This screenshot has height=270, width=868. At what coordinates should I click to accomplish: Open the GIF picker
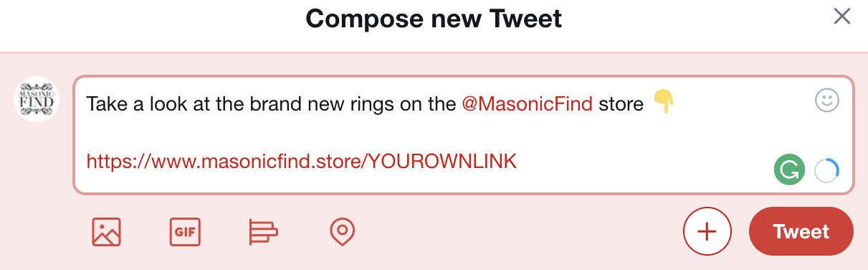coord(185,232)
